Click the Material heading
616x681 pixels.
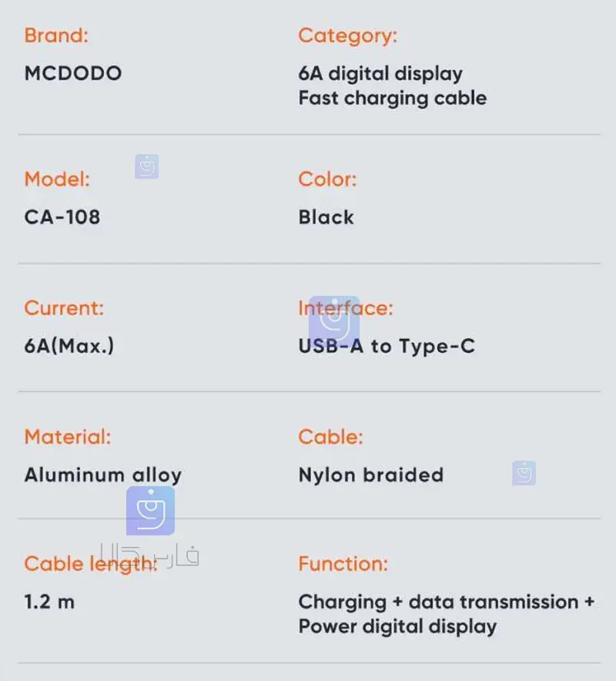(68, 437)
